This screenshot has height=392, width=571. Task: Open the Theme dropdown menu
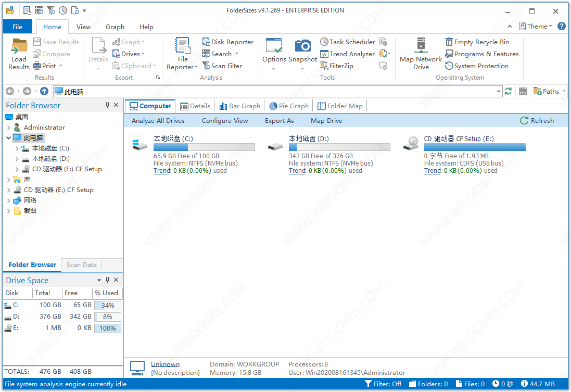pos(536,26)
